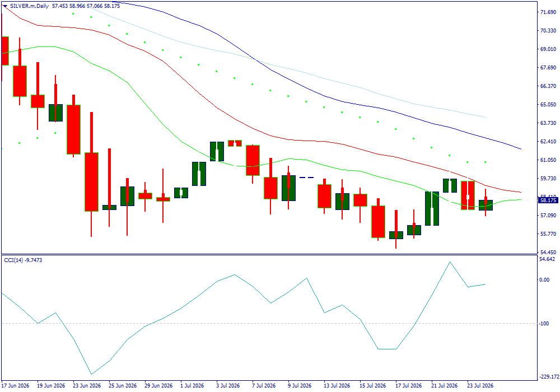560x392 pixels.
Task: Click the 69.010 price axis label
Action: coord(549,49)
